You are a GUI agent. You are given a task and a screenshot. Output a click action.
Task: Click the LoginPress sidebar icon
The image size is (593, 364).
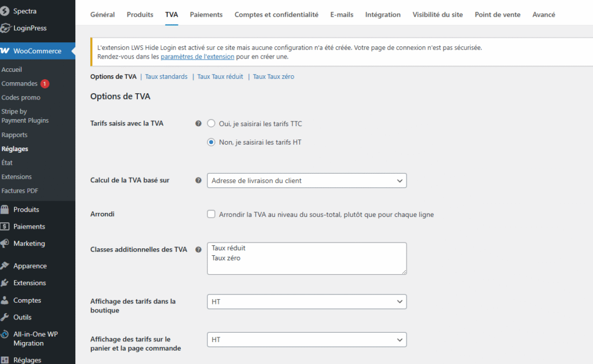(x=5, y=28)
